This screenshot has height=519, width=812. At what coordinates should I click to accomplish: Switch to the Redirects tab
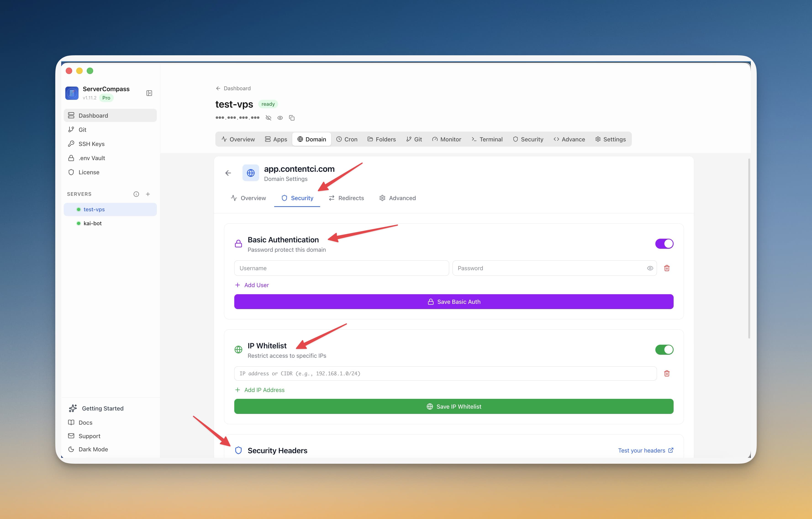tap(346, 198)
